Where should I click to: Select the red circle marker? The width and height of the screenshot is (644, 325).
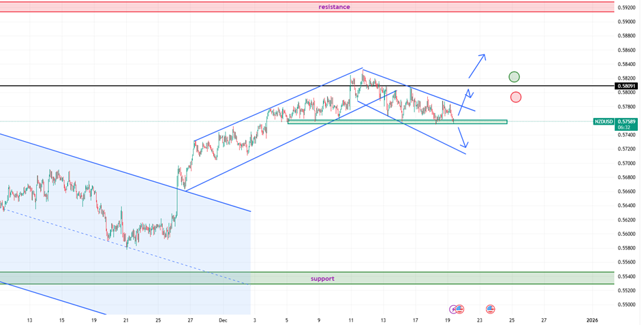coord(516,97)
